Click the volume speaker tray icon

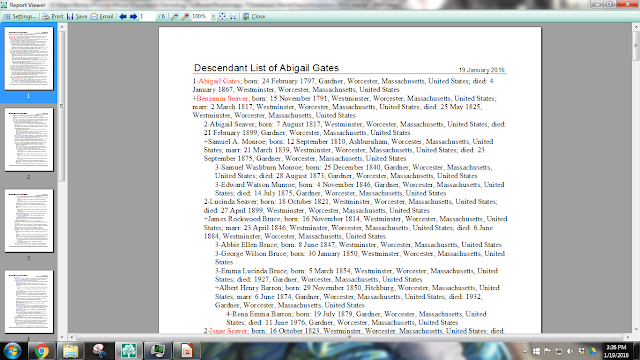[x=570, y=351]
